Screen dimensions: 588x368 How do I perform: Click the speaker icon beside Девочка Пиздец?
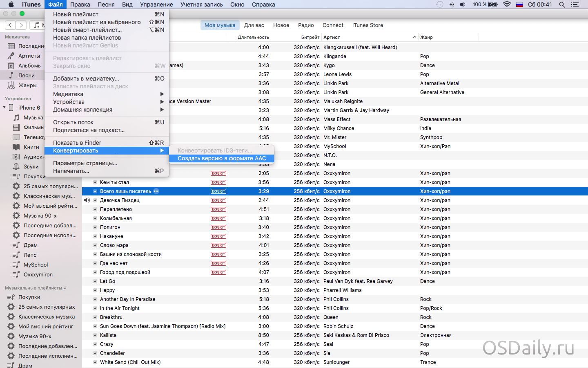[x=87, y=200]
